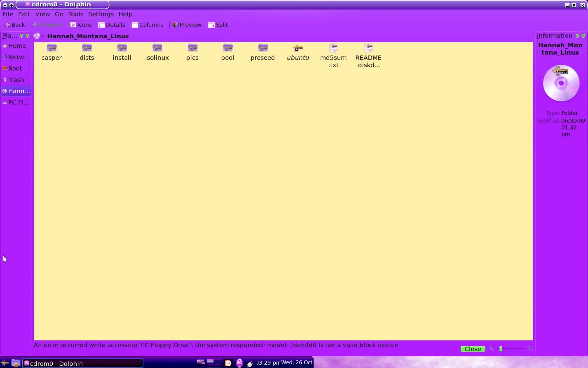The width and height of the screenshot is (588, 368).
Task: Float the Information panel with green button
Action: [577, 36]
